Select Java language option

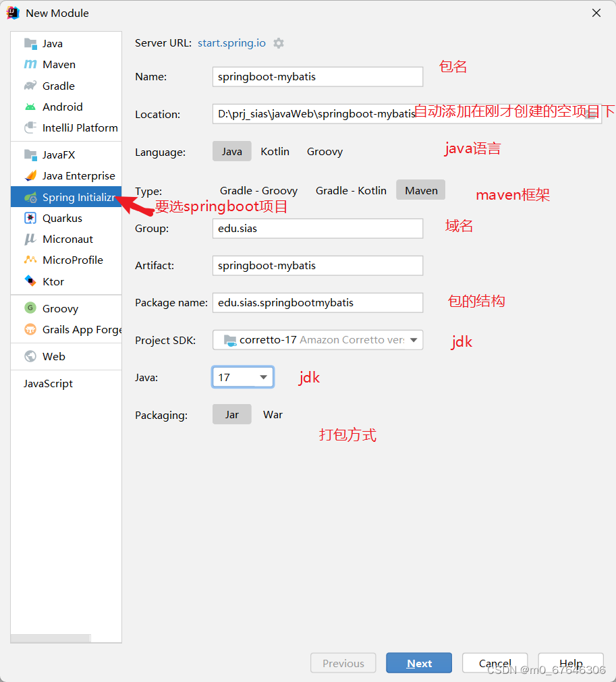click(x=232, y=151)
